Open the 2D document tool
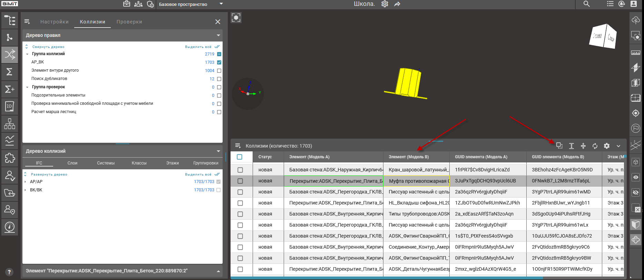 coord(10,107)
